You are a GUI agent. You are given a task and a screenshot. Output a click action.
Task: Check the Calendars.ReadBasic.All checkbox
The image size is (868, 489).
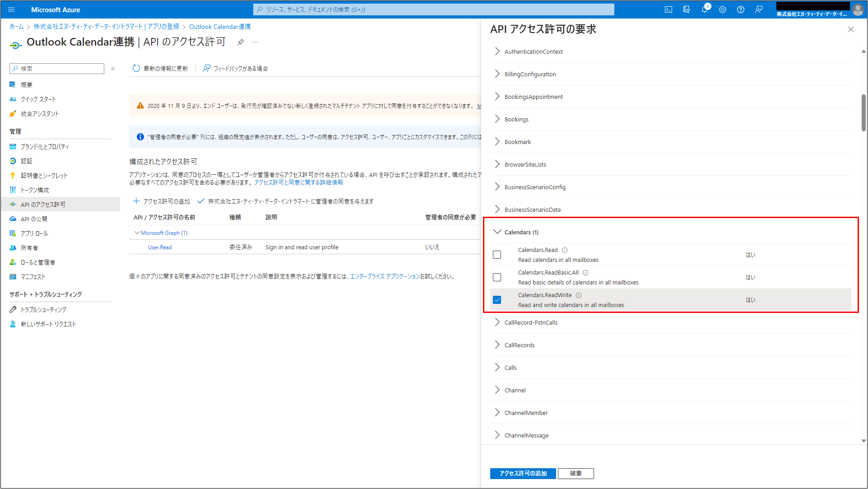(497, 277)
